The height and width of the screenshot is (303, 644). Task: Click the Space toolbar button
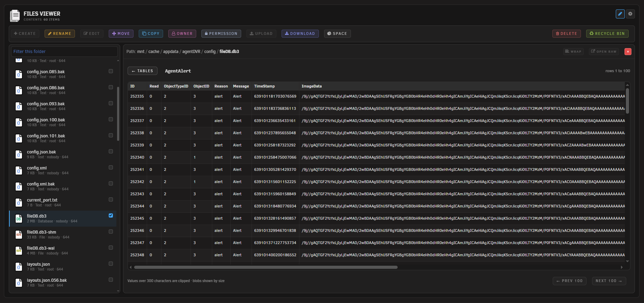(x=337, y=33)
